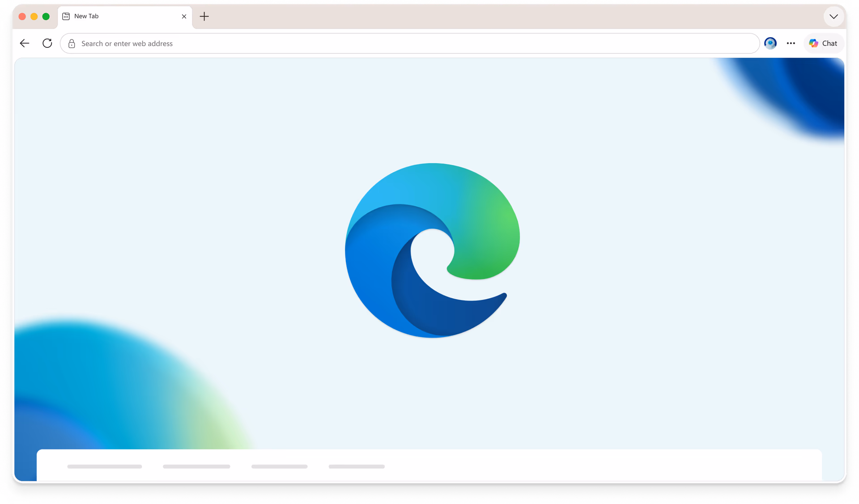Click the lock icon in address bar
The height and width of the screenshot is (504, 859).
[x=72, y=43]
